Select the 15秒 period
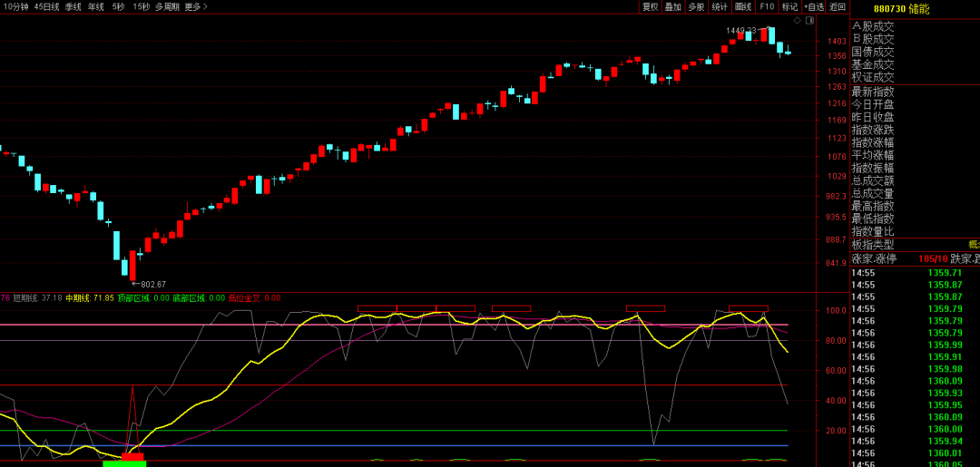Image resolution: width=980 pixels, height=467 pixels. [142, 6]
